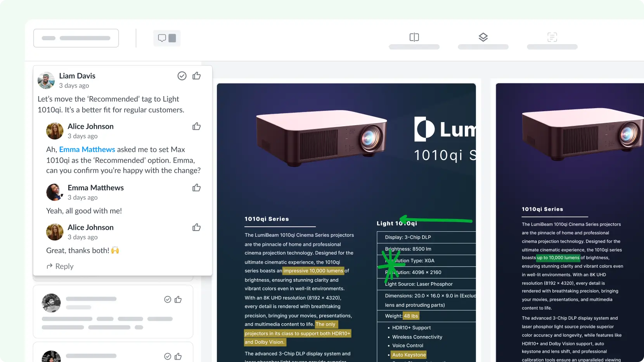Click Liam Davis's profile avatar
Image resolution: width=644 pixels, height=362 pixels.
[x=46, y=80]
